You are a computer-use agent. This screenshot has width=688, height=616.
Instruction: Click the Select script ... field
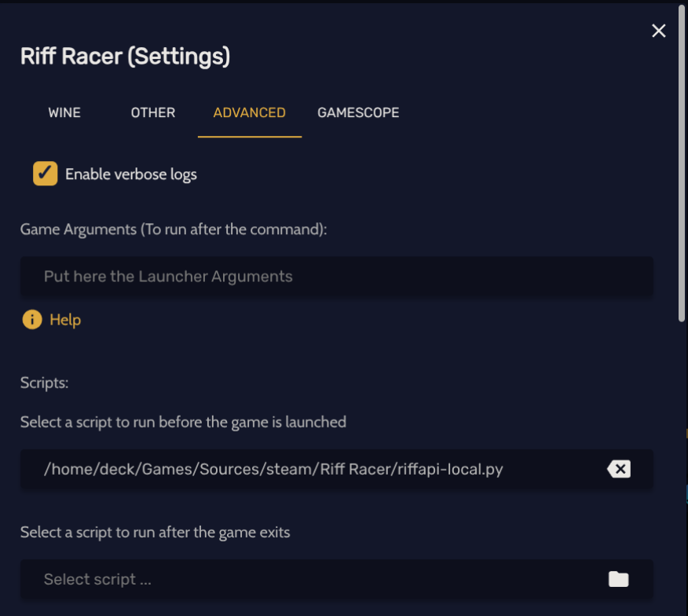[x=337, y=580]
